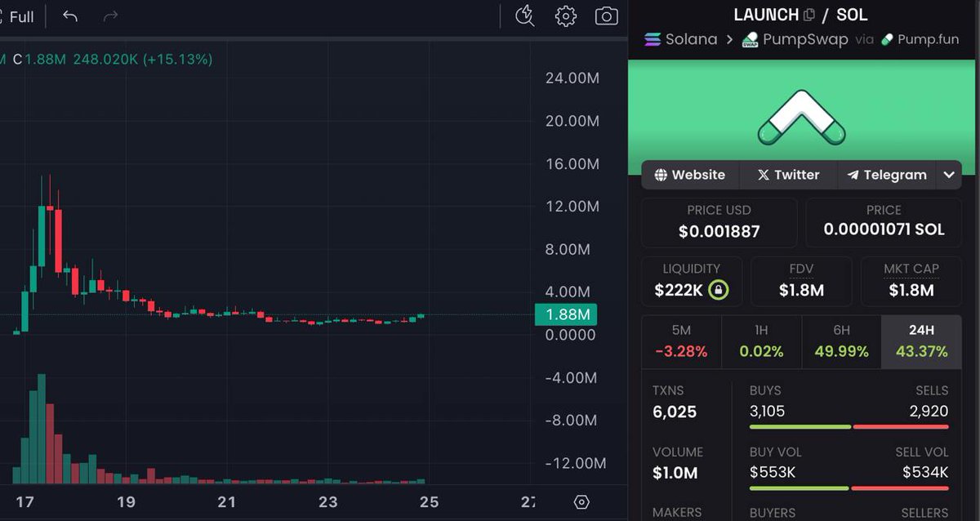Click the PRICE USD $0.001887 box
Viewport: 980px width, 521px height.
point(719,222)
